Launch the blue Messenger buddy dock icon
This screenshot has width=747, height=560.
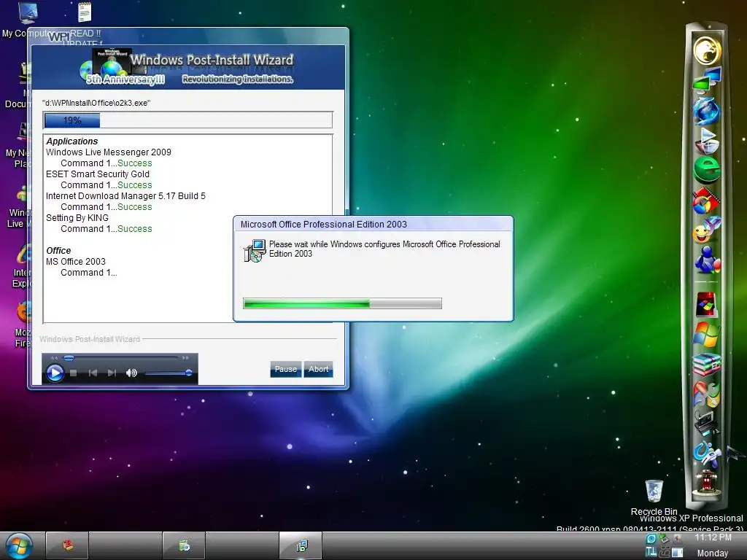[707, 260]
